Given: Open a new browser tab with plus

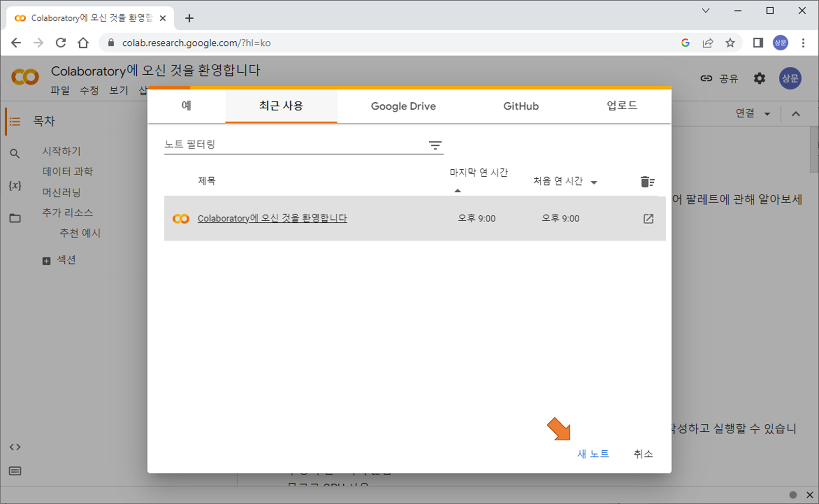Looking at the screenshot, I should (x=189, y=18).
